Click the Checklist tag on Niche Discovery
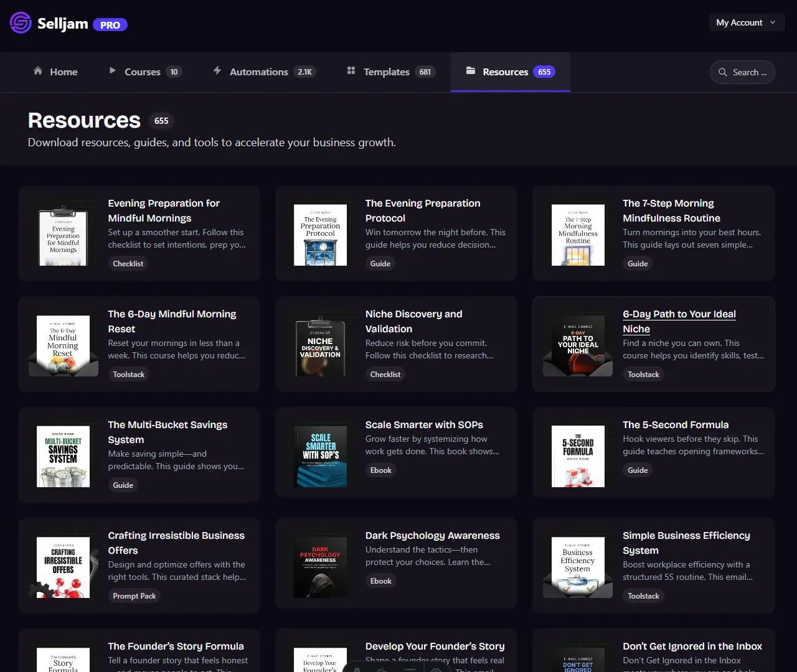The height and width of the screenshot is (672, 797). pos(385,375)
